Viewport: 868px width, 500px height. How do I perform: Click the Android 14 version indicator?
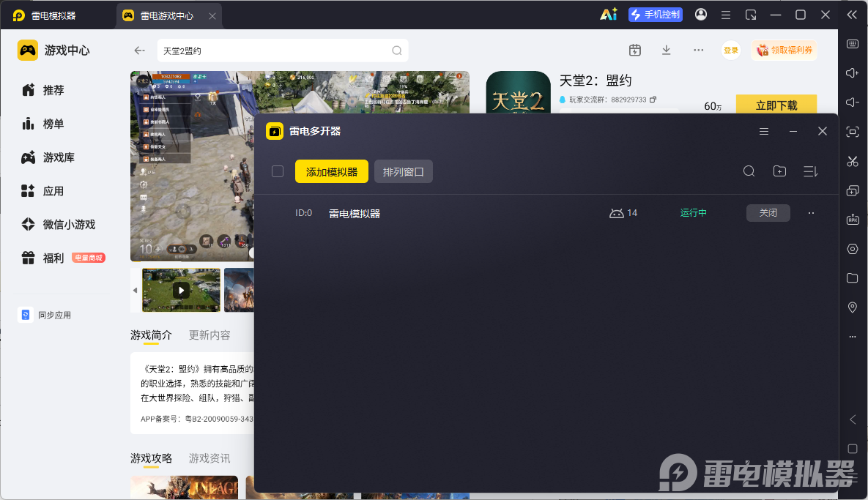623,213
